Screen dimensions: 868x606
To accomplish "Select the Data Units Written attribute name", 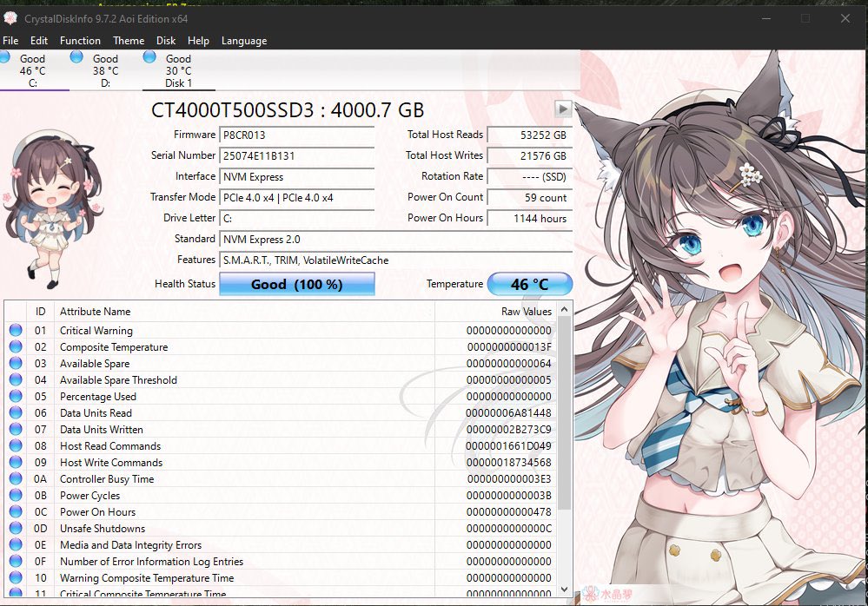I will pyautogui.click(x=102, y=430).
